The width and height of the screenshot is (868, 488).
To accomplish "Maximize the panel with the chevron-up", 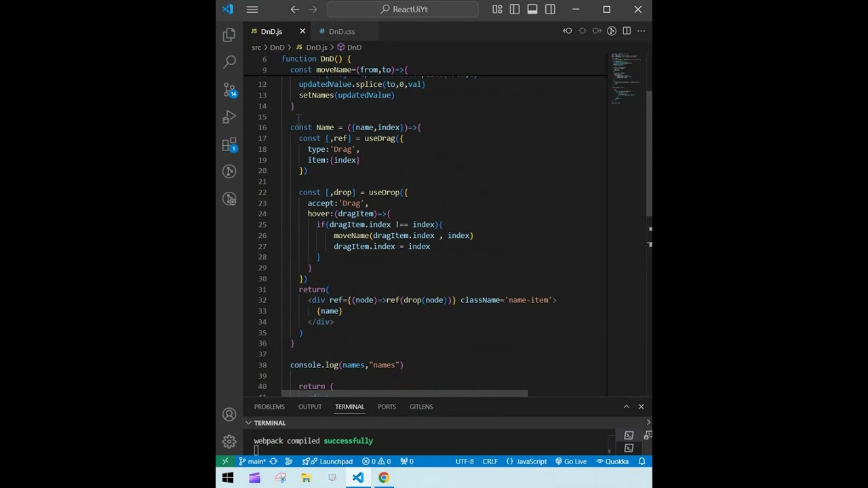I will 627,407.
